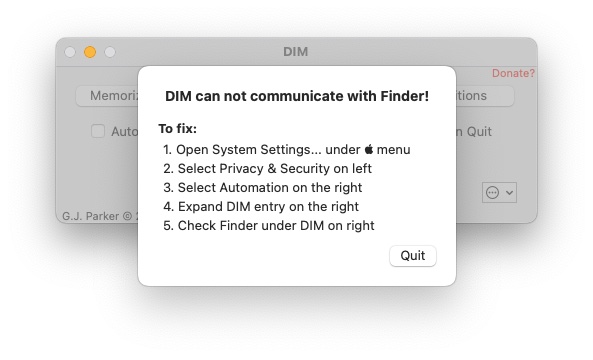Click the button ending in "itions"
Image resolution: width=593 pixels, height=360 pixels.
point(485,96)
